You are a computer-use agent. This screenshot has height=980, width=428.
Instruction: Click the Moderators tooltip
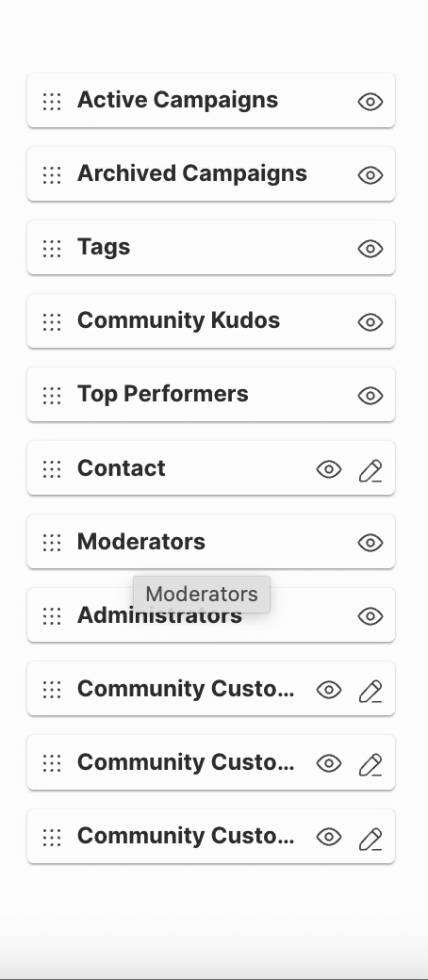click(x=202, y=594)
